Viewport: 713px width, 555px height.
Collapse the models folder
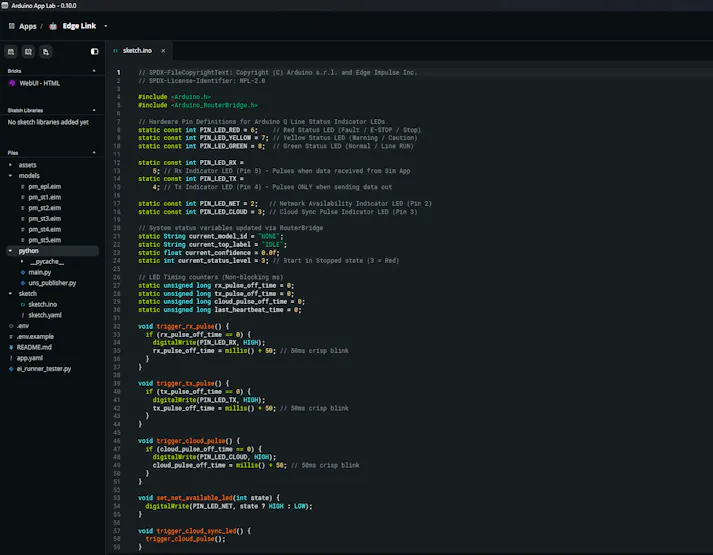click(x=10, y=175)
